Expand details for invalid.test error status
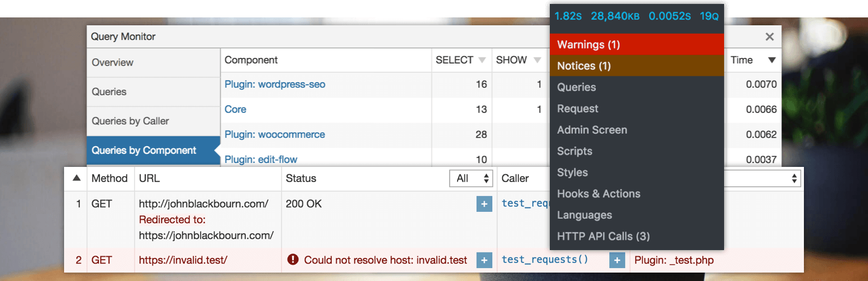 tap(484, 260)
